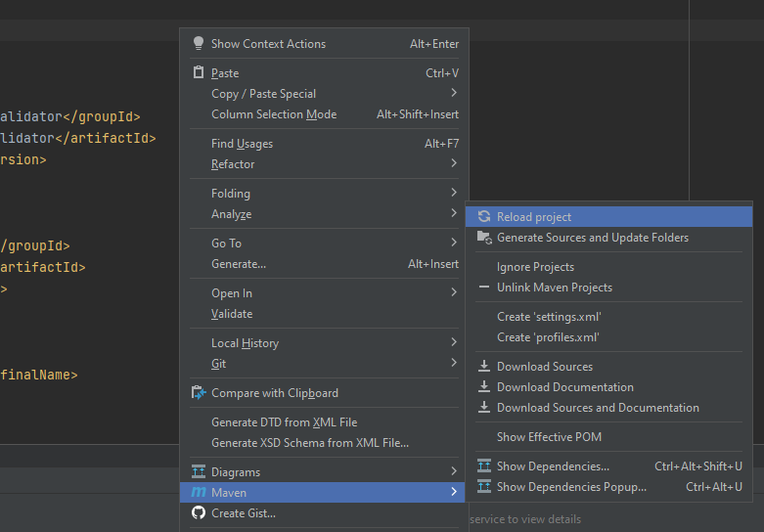Image resolution: width=764 pixels, height=532 pixels.
Task: Select Validate
Action: (x=324, y=314)
